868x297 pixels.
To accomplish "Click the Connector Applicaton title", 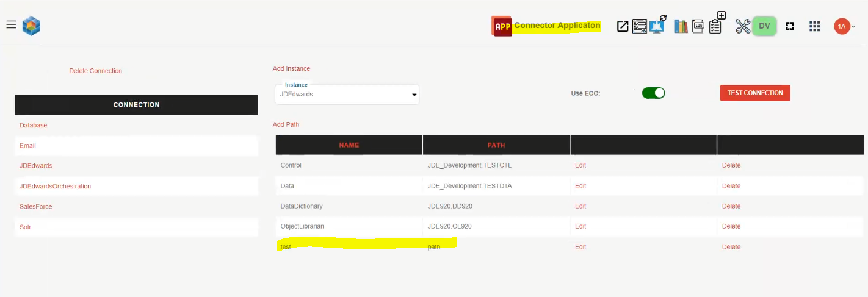I will click(557, 26).
